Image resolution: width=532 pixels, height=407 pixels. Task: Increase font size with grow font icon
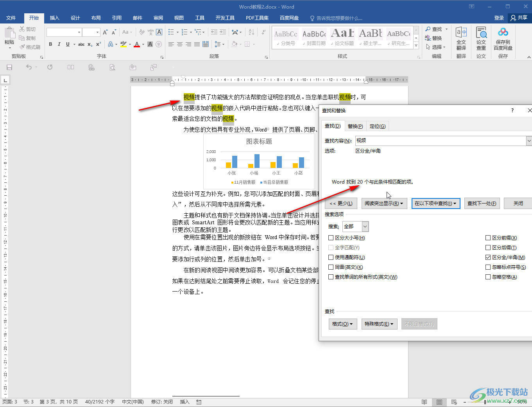(x=105, y=32)
